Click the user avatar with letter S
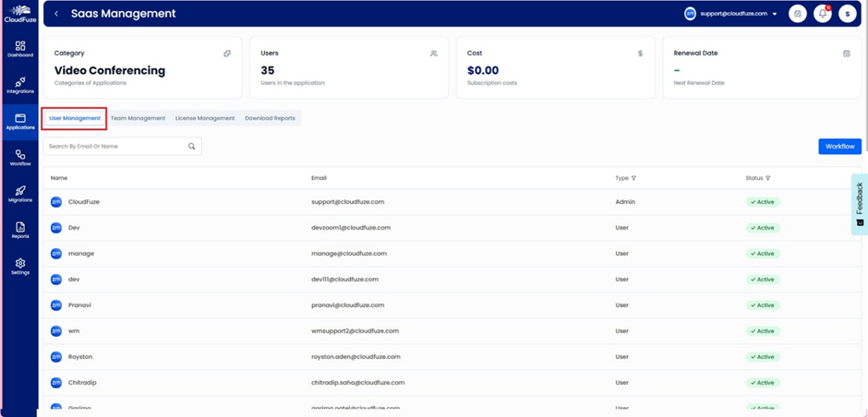The image size is (868, 417). (x=847, y=14)
